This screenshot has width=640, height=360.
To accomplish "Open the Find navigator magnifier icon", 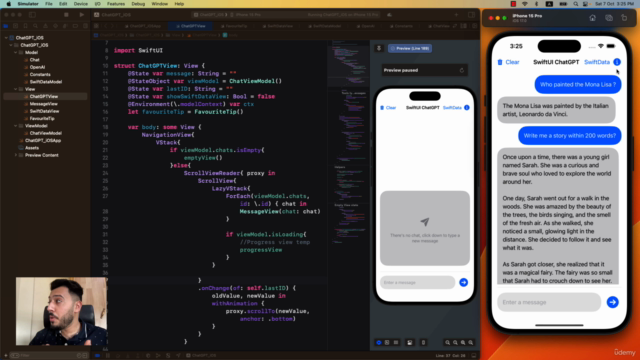I will (36, 26).
